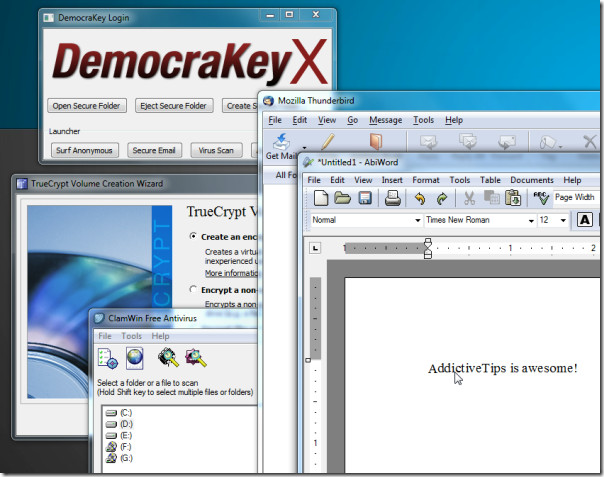604x477 pixels.
Task: Redo the action in AbiWord toolbar
Action: tap(442, 198)
